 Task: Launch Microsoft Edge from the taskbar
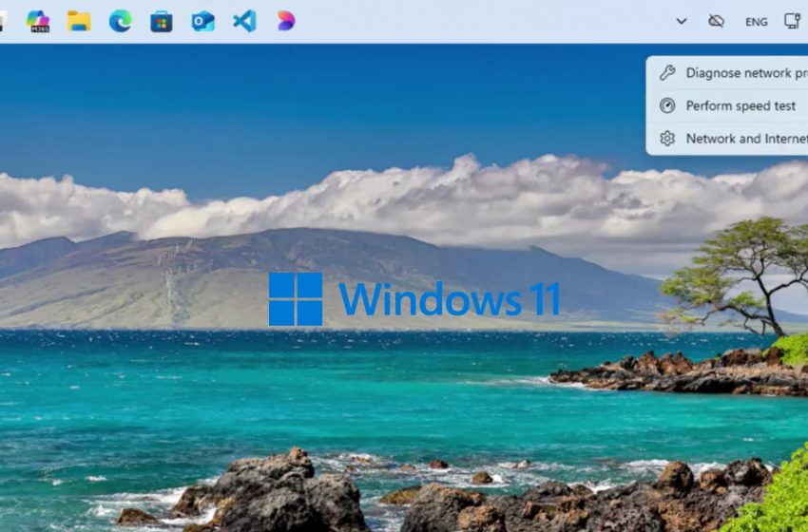pyautogui.click(x=120, y=21)
